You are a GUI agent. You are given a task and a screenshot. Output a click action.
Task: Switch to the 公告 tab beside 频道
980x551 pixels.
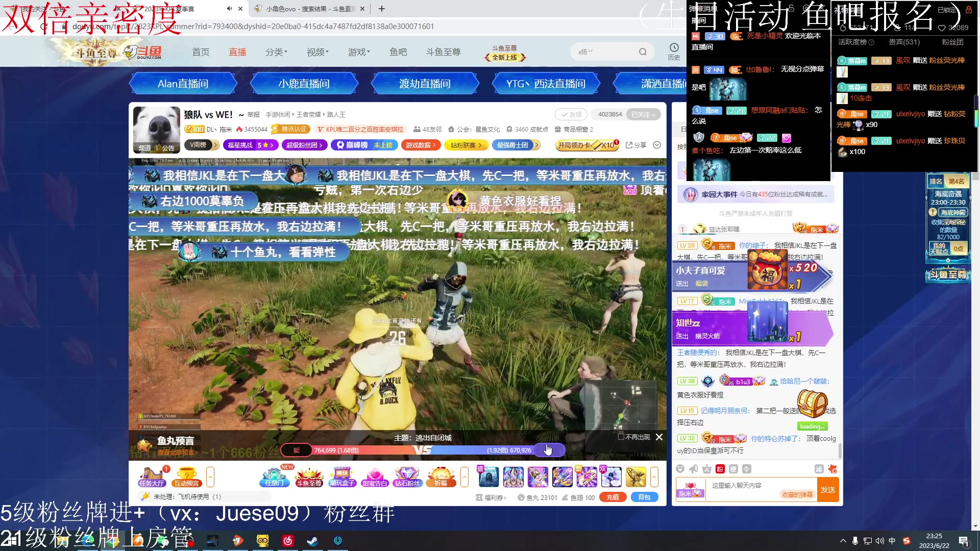168,148
